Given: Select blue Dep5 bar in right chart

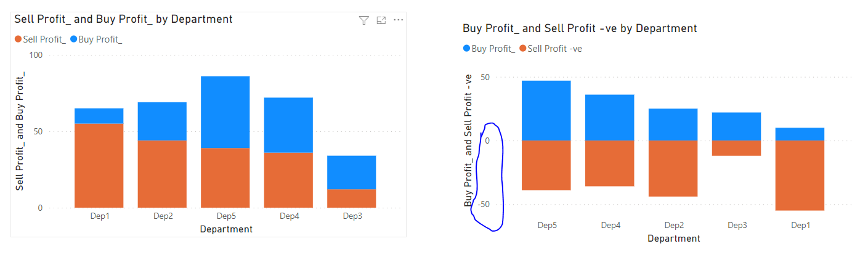Looking at the screenshot, I should pyautogui.click(x=546, y=110).
